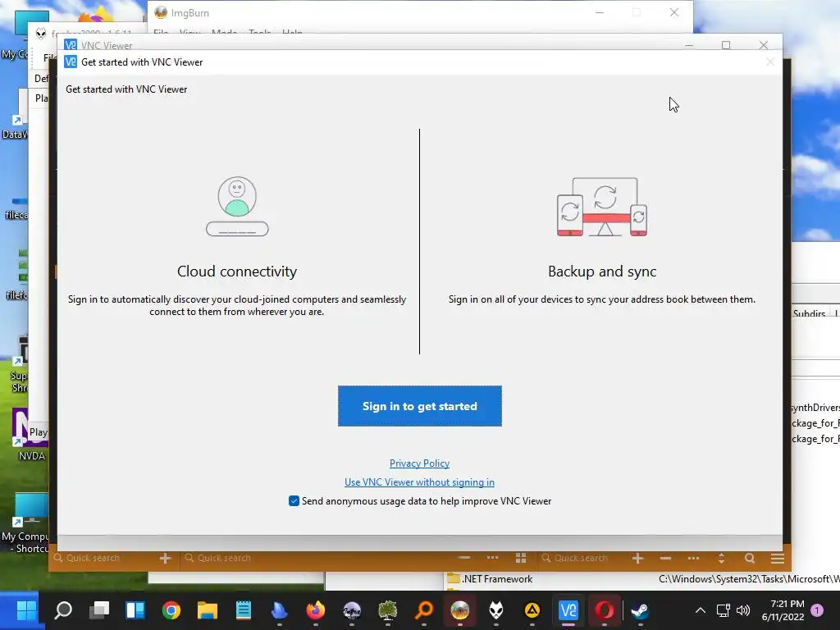Open Mode menu in ImgBurn window
The image size is (840, 630).
[224, 33]
